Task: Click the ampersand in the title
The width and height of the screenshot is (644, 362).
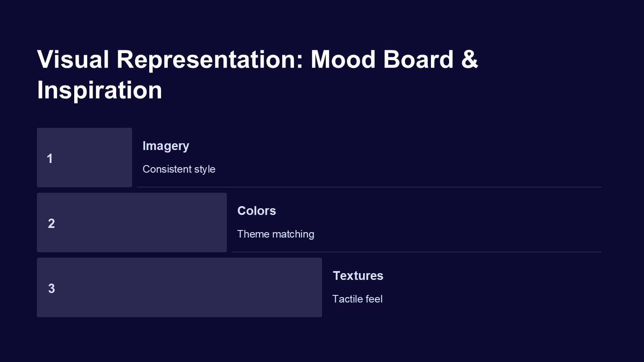Action: click(470, 59)
